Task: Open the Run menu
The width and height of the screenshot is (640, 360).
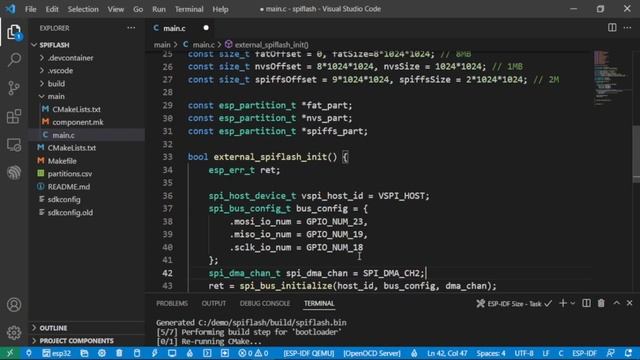Action: coord(159,9)
